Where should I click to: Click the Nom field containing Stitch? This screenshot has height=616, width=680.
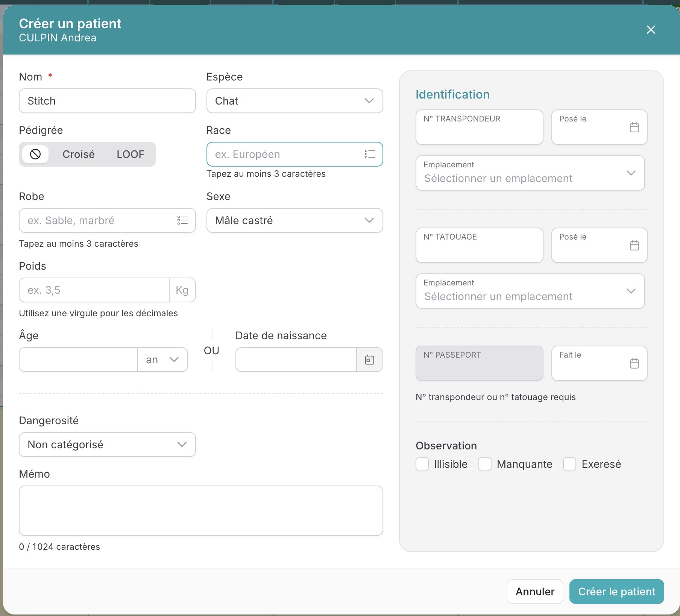coord(107,101)
